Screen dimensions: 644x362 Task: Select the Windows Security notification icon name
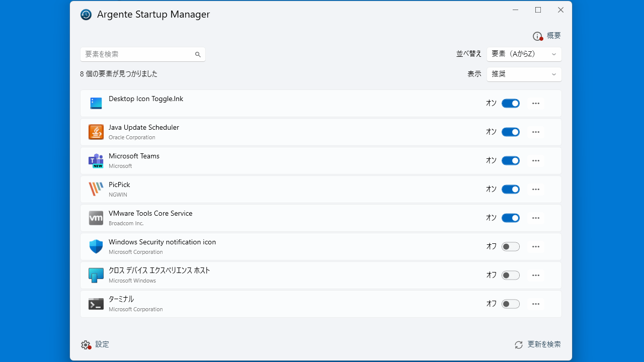[x=162, y=242]
